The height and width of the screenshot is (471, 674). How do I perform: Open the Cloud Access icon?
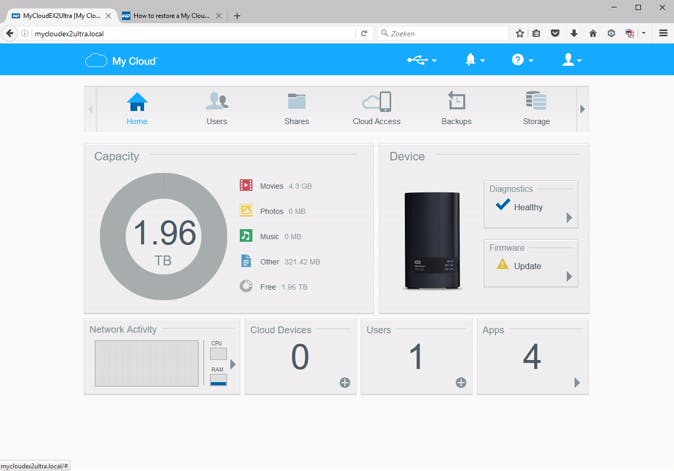click(377, 102)
